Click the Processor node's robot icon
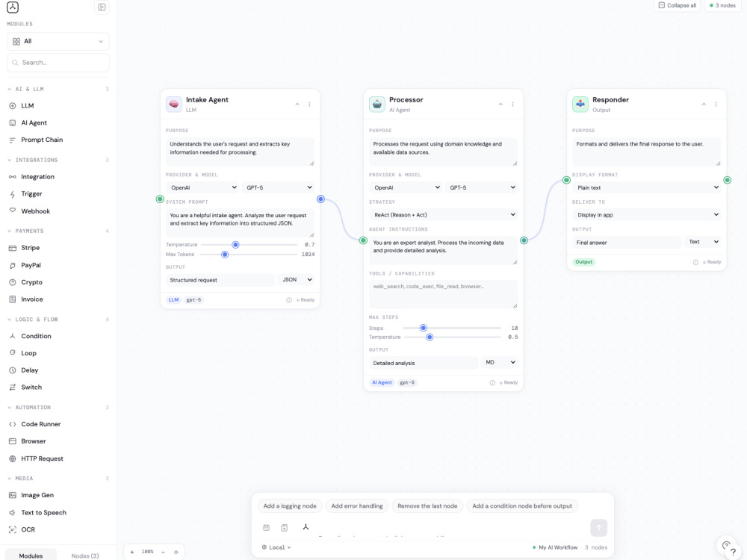 [376, 104]
